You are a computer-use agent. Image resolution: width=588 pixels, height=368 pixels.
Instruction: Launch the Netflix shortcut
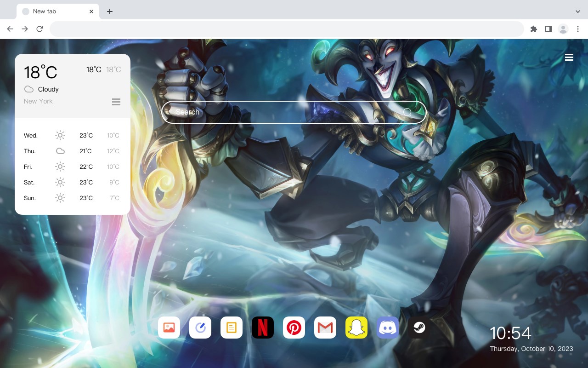point(263,328)
